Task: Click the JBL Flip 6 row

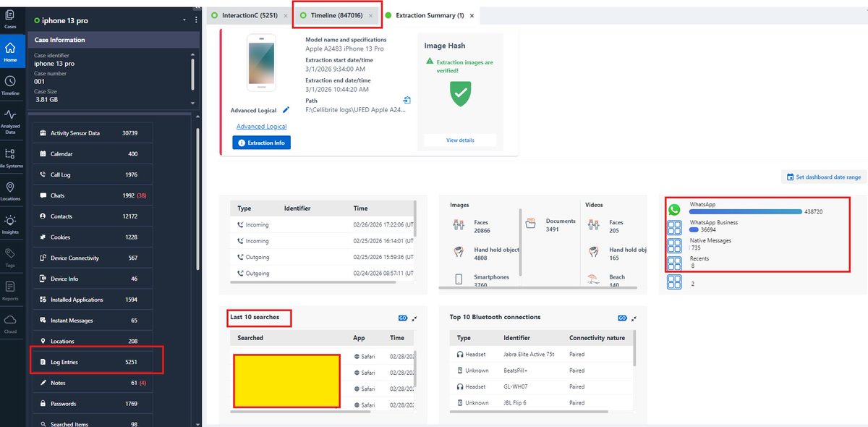Action: pyautogui.click(x=541, y=403)
